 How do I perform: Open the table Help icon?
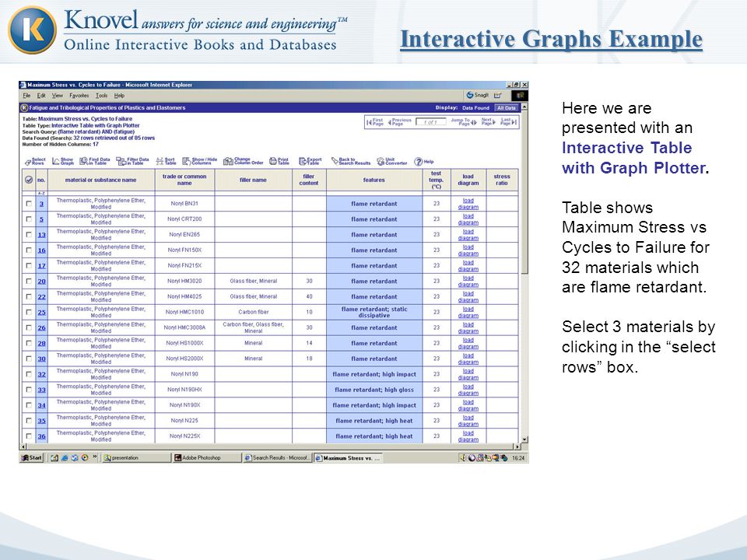point(423,162)
